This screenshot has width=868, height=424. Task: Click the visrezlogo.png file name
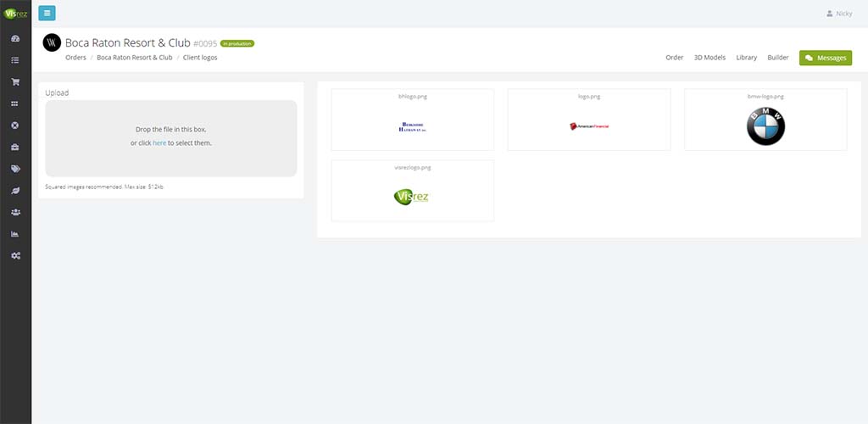tap(413, 168)
